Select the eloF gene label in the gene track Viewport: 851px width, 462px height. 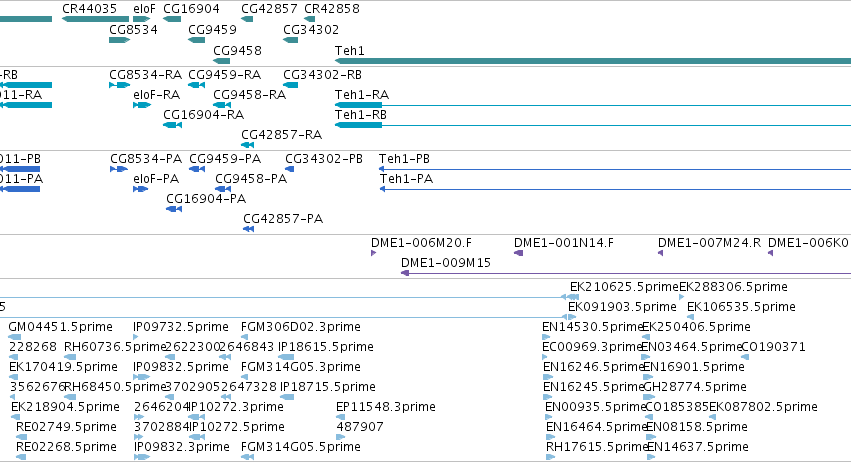pyautogui.click(x=144, y=9)
